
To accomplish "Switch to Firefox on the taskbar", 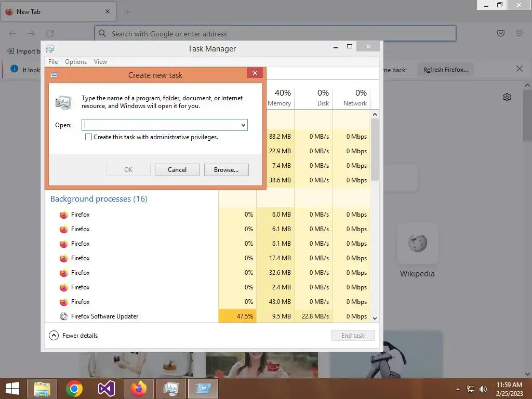I will point(139,389).
